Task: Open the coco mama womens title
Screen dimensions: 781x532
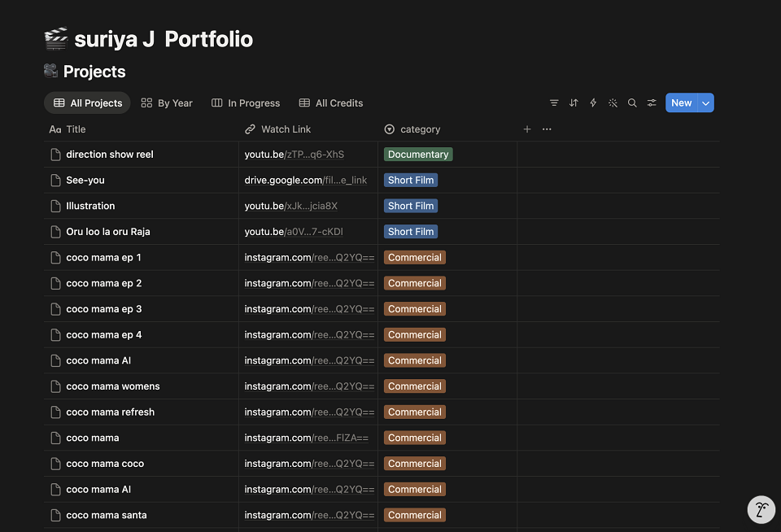Action: 113,386
